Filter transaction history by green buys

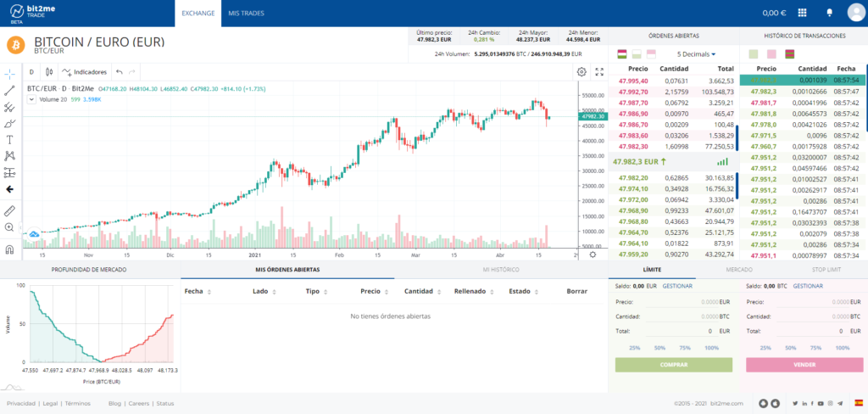tap(753, 54)
